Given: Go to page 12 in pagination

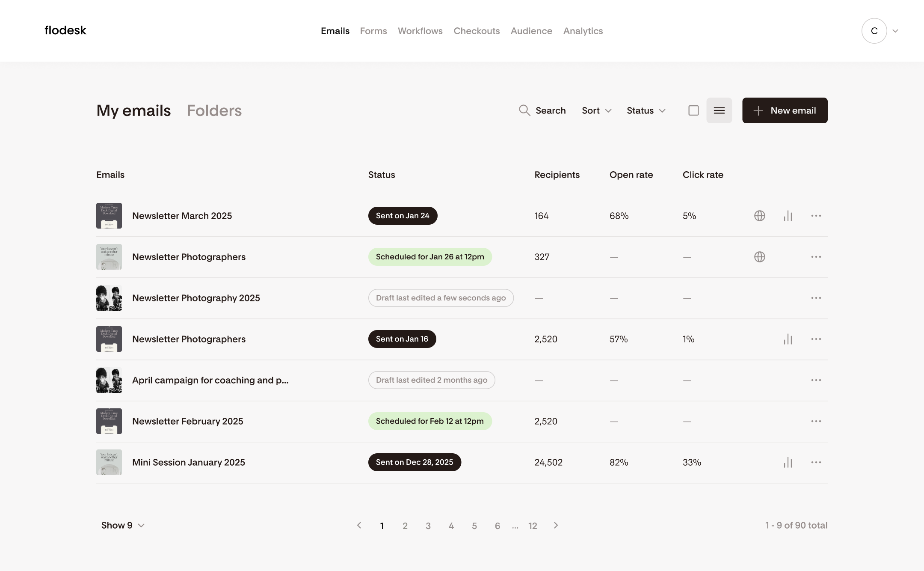Looking at the screenshot, I should coord(533,526).
